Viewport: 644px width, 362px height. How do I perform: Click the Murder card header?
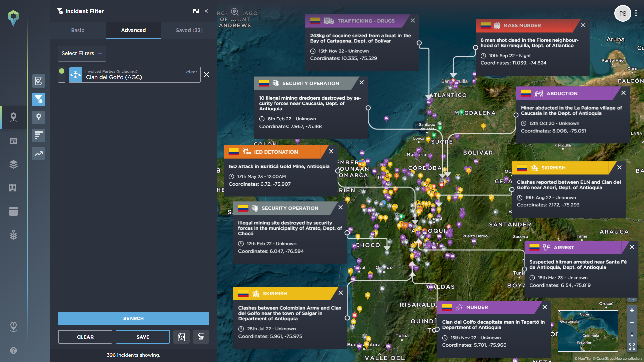(489, 308)
